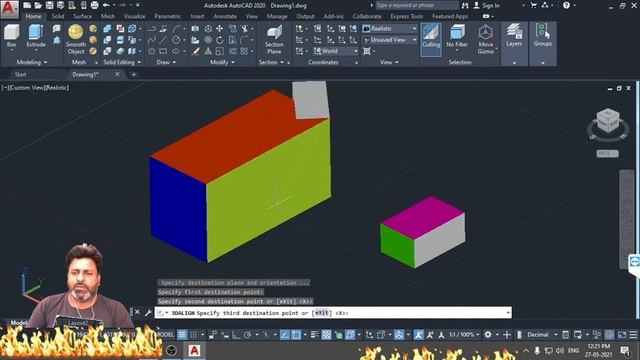This screenshot has width=640, height=360.
Task: Switch to the Surface ribbon tab
Action: (82, 16)
